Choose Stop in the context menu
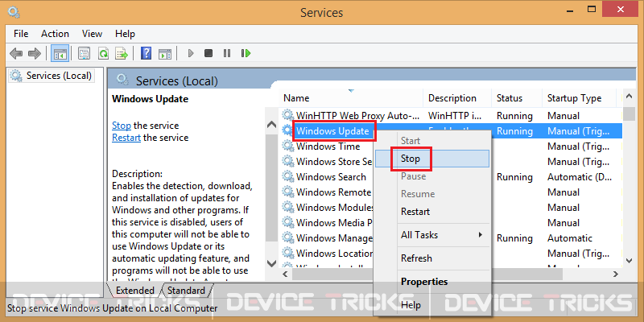 pyautogui.click(x=432, y=159)
